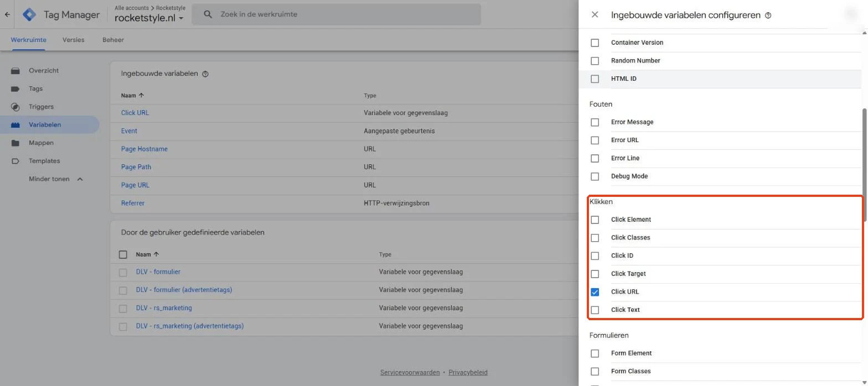The image size is (868, 386).
Task: Open DLV - rs_marketing (advertentietags) variable
Action: 190,326
